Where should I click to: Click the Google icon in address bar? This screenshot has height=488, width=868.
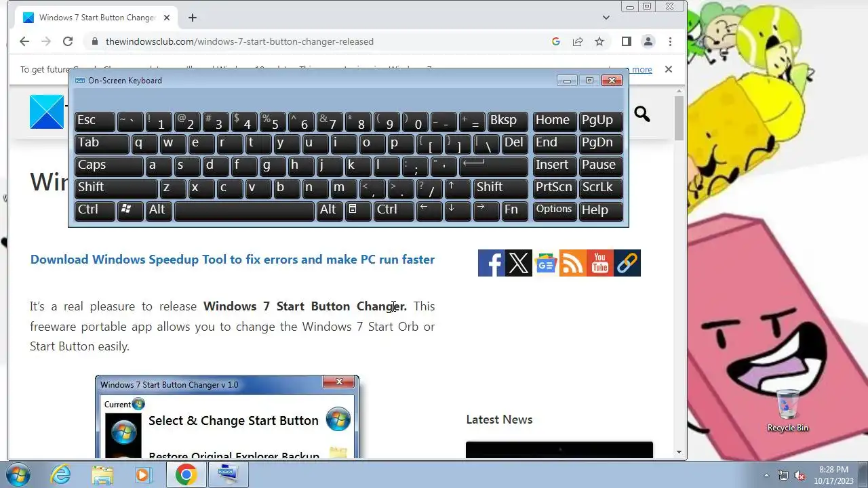[x=556, y=41]
